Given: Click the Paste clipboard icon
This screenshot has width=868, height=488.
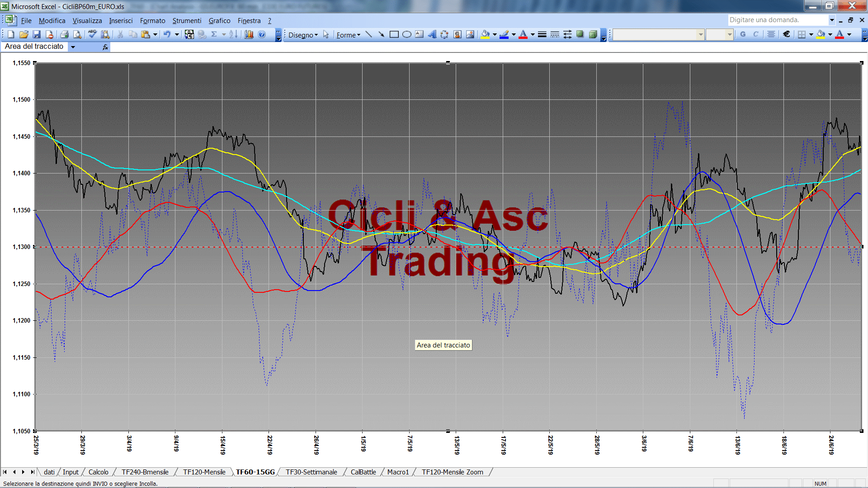Looking at the screenshot, I should pyautogui.click(x=145, y=34).
